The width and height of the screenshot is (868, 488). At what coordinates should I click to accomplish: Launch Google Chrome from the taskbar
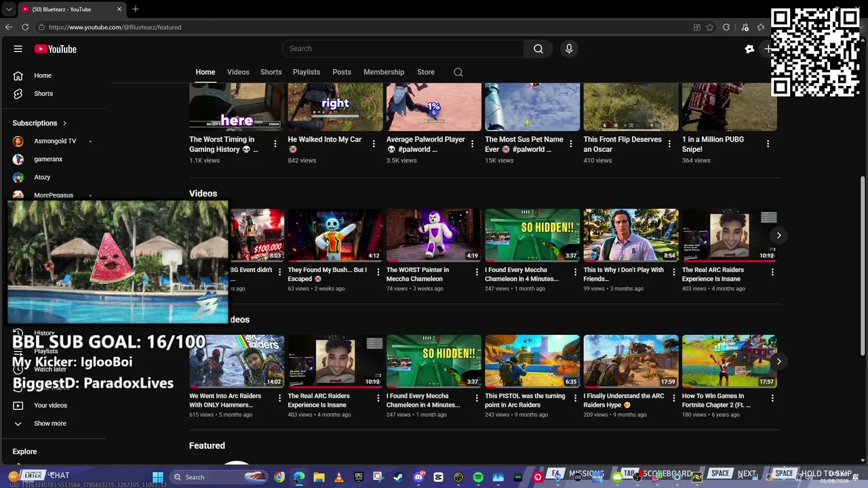click(x=279, y=477)
